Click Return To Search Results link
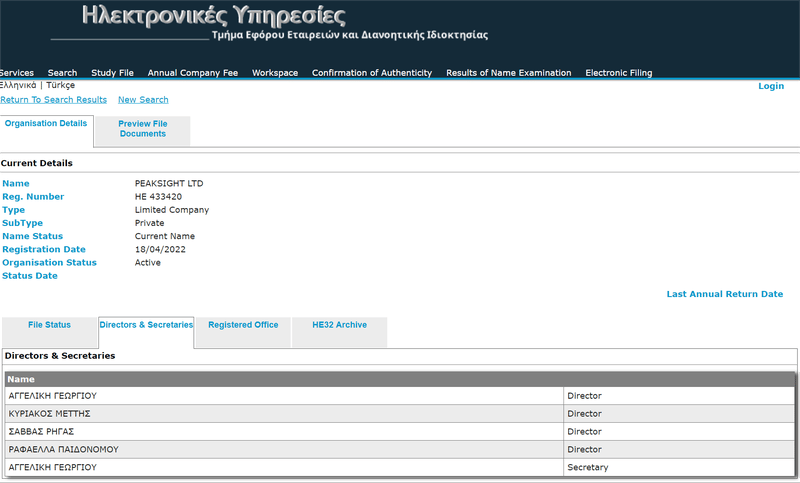The width and height of the screenshot is (800, 483). point(53,100)
